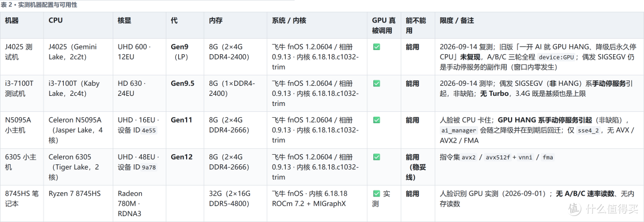The height and width of the screenshot is (222, 644).
Task: Click the green checkmark in the J4025 row
Action: tap(376, 47)
